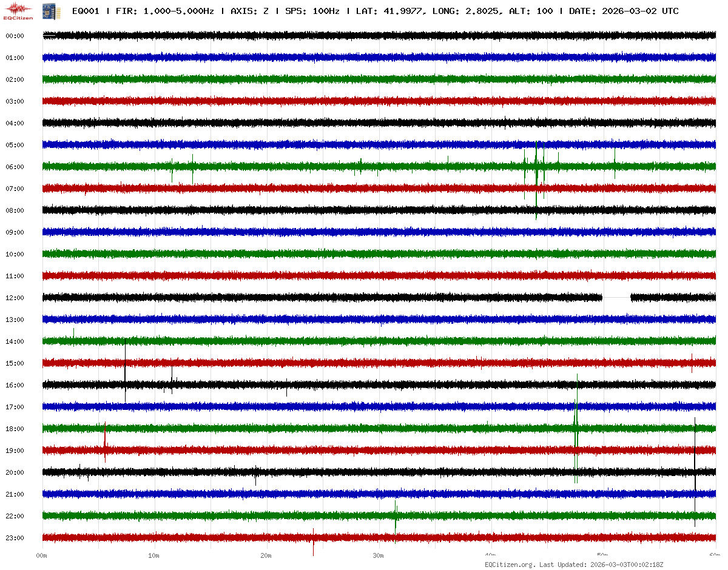Click the blue circuit board icon

point(47,11)
